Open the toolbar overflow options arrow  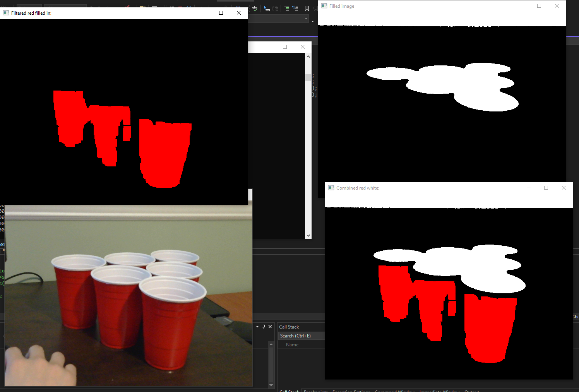pos(313,21)
